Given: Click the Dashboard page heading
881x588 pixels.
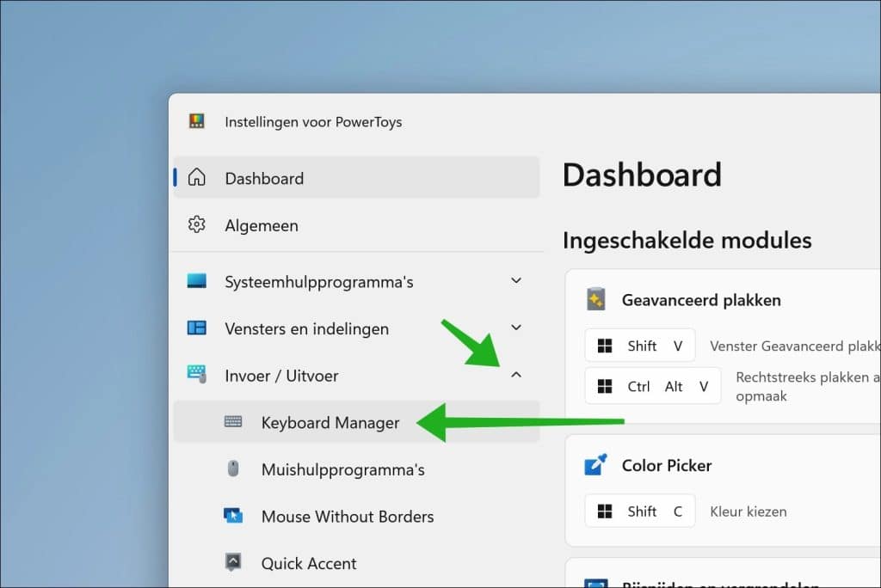Looking at the screenshot, I should coord(642,175).
